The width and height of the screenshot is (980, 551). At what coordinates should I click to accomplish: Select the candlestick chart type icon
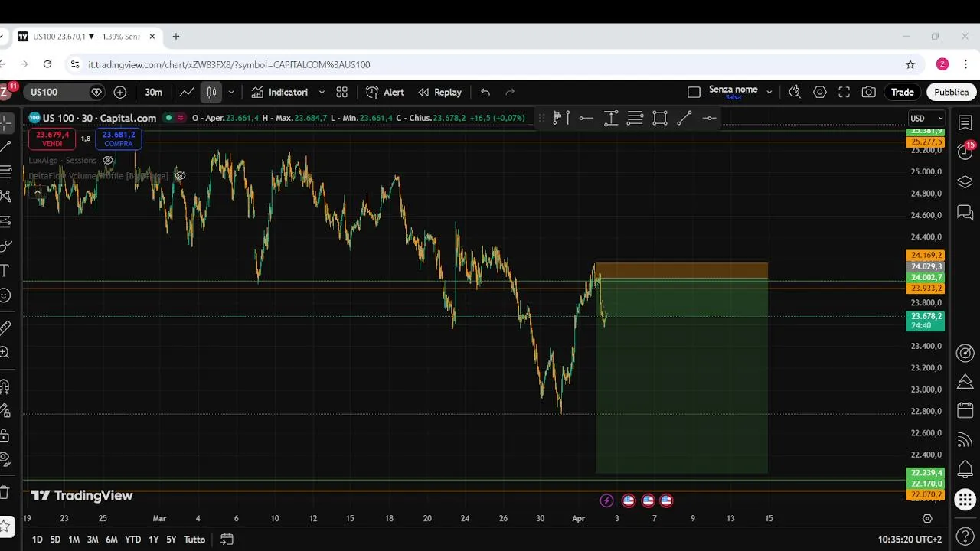pos(211,92)
